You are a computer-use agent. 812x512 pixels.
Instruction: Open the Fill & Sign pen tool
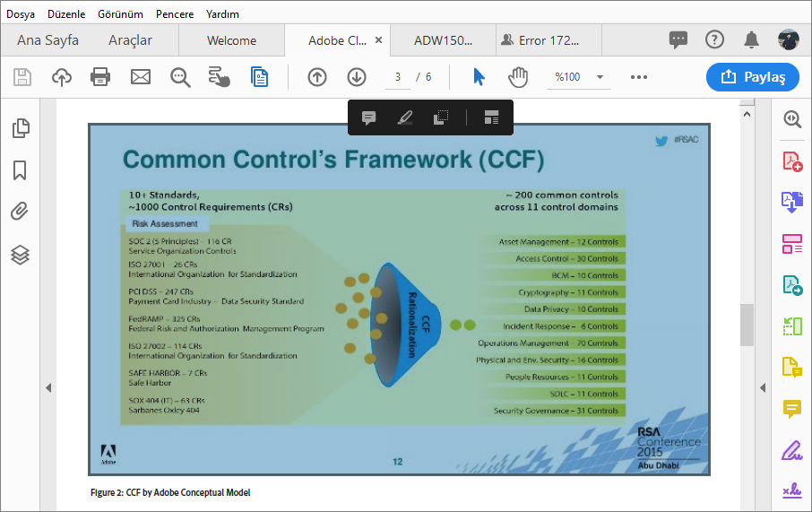click(x=792, y=450)
